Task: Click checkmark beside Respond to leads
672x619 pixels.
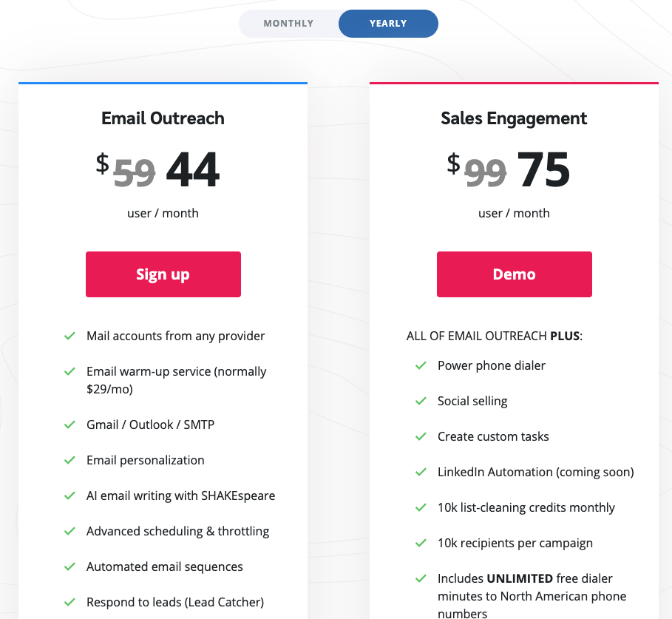Action: click(70, 603)
